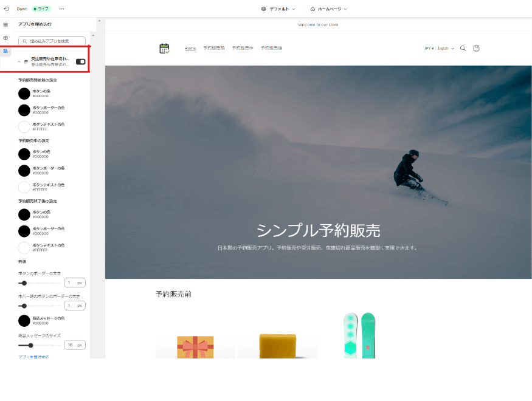Click the 商品メッセージのサイズ slider handle
Screen dimensions: 532x401
pos(30,346)
